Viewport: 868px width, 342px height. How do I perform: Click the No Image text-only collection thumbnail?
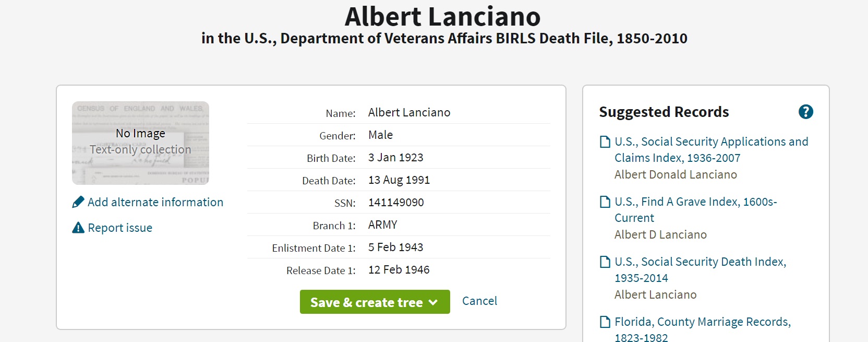tap(140, 143)
